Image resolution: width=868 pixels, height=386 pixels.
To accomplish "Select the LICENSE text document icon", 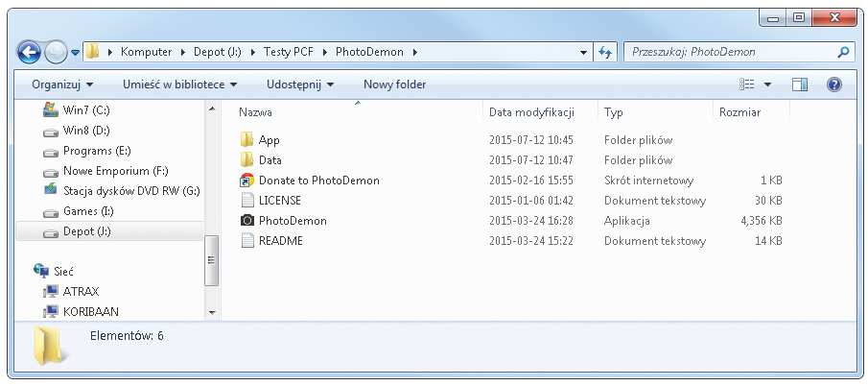I will tap(246, 201).
